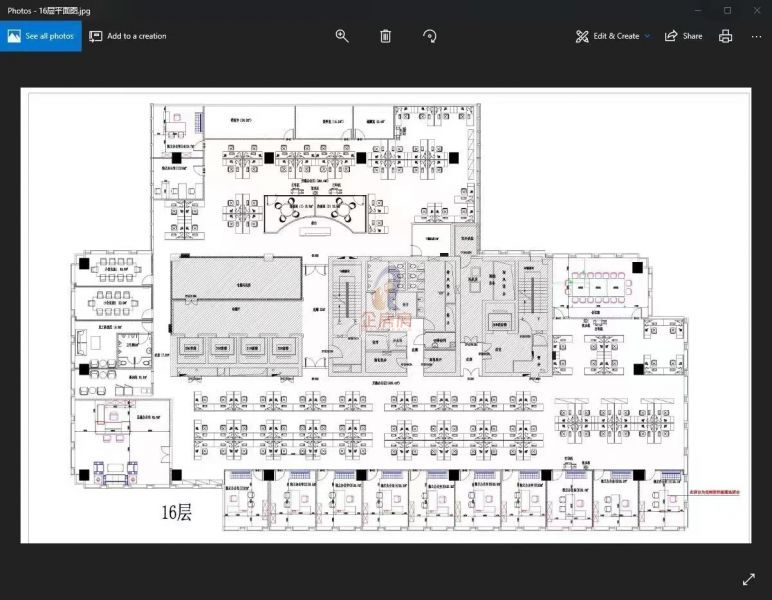Open the three-dot See more menu

[755, 36]
